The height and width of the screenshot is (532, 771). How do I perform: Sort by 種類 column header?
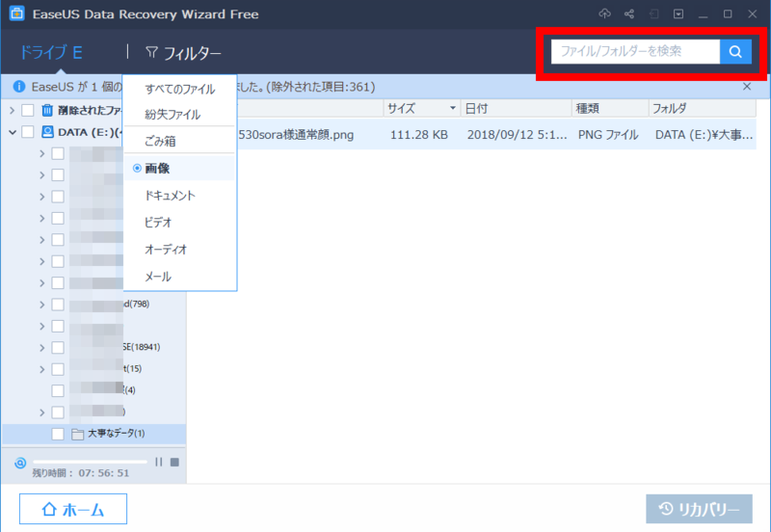tap(610, 108)
